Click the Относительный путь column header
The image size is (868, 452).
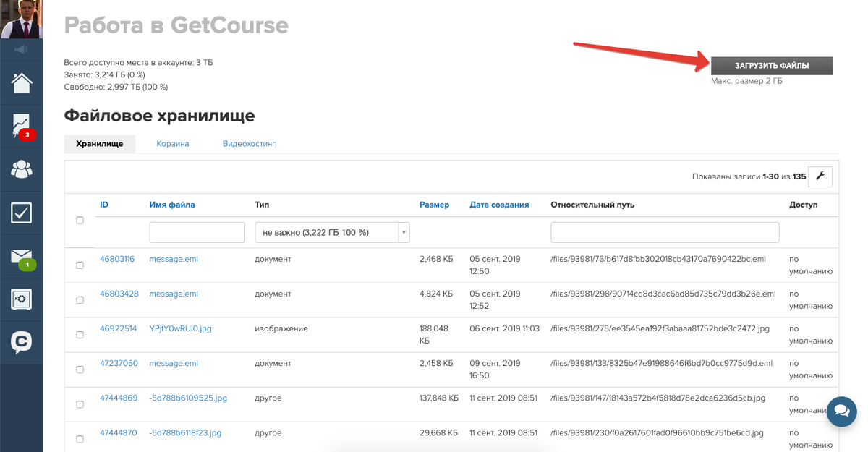(x=592, y=205)
